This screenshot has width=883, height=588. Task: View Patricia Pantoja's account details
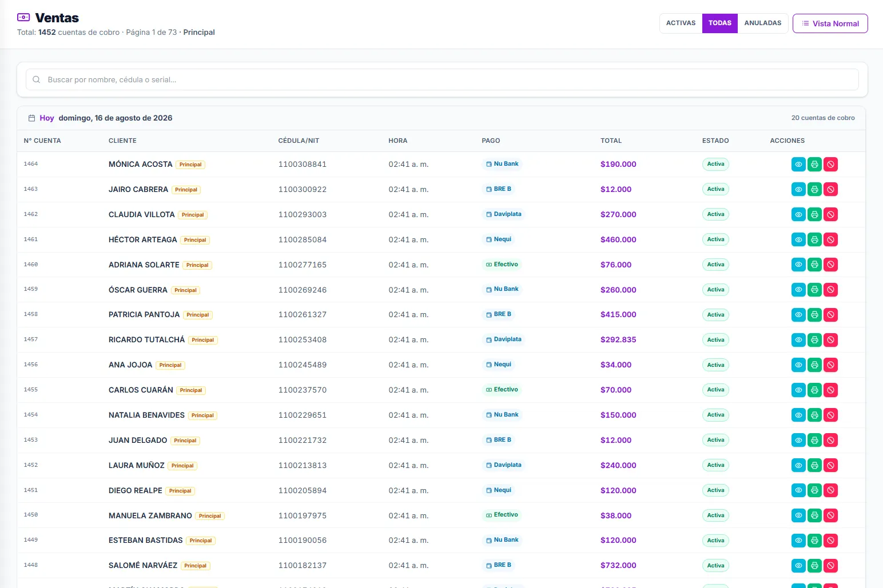(x=798, y=315)
